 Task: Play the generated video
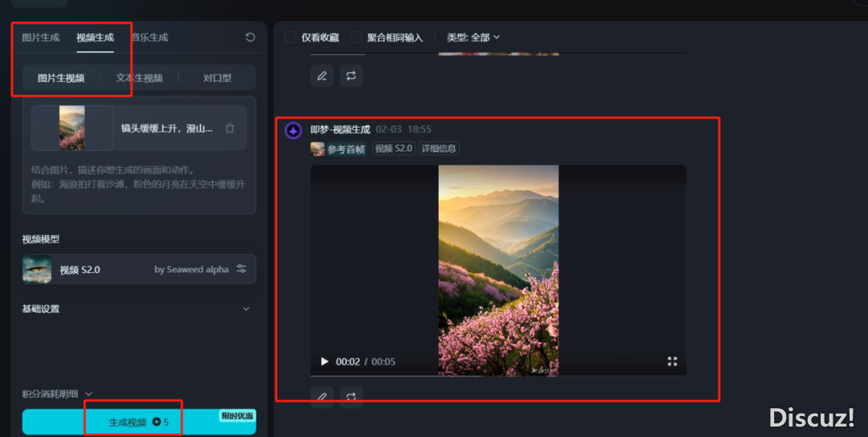click(x=325, y=361)
